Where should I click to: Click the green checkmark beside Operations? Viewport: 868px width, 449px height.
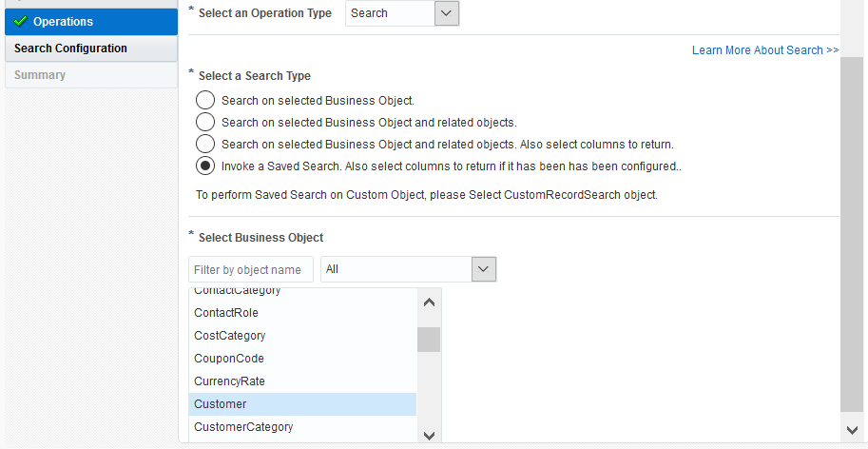tap(20, 21)
